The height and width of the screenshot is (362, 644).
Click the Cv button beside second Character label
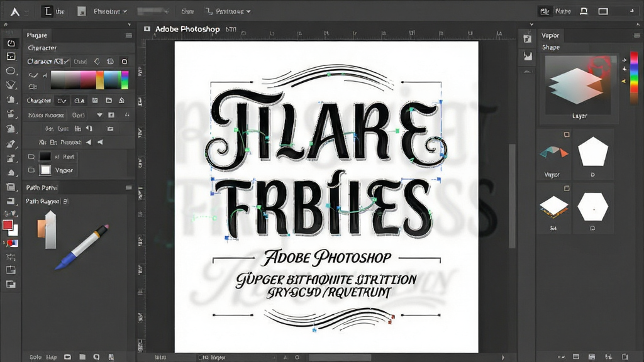tap(62, 101)
